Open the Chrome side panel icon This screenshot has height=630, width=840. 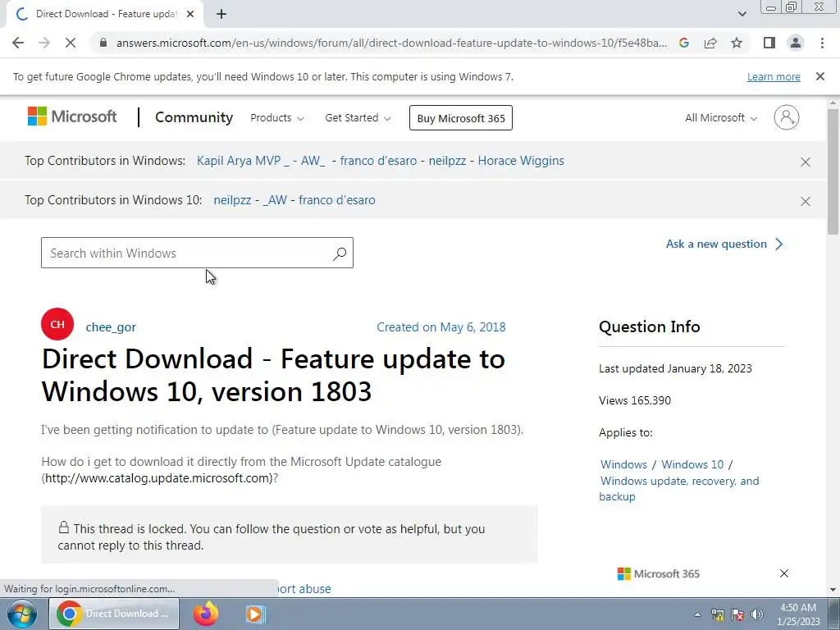(x=769, y=43)
